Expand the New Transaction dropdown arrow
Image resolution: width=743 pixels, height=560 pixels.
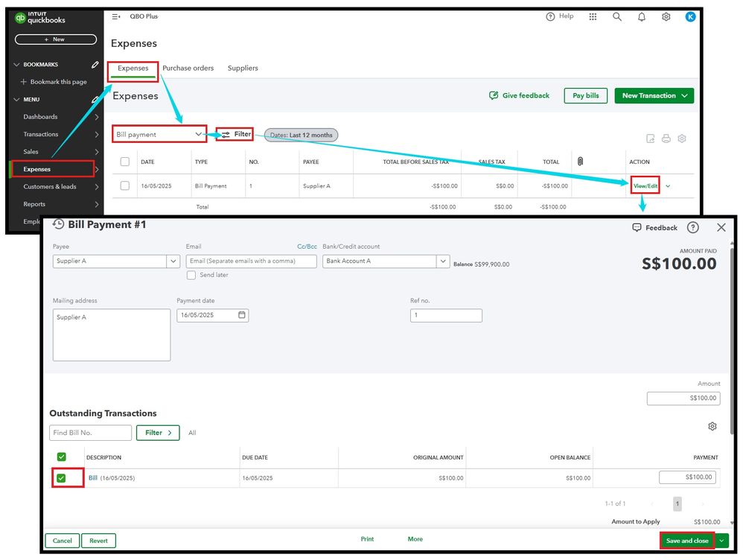[x=685, y=95]
